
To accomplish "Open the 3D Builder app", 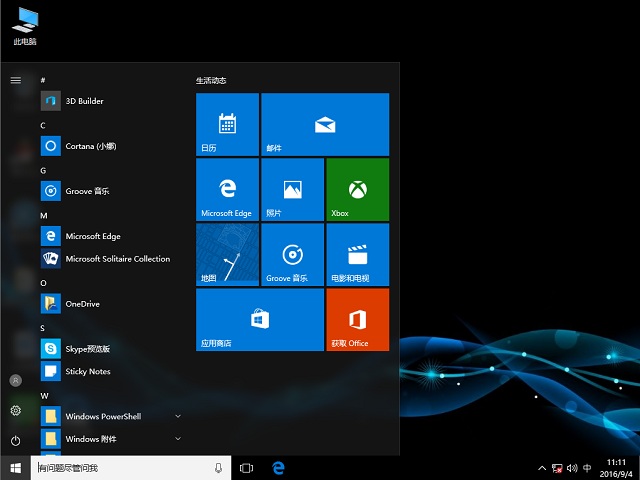I will [84, 101].
